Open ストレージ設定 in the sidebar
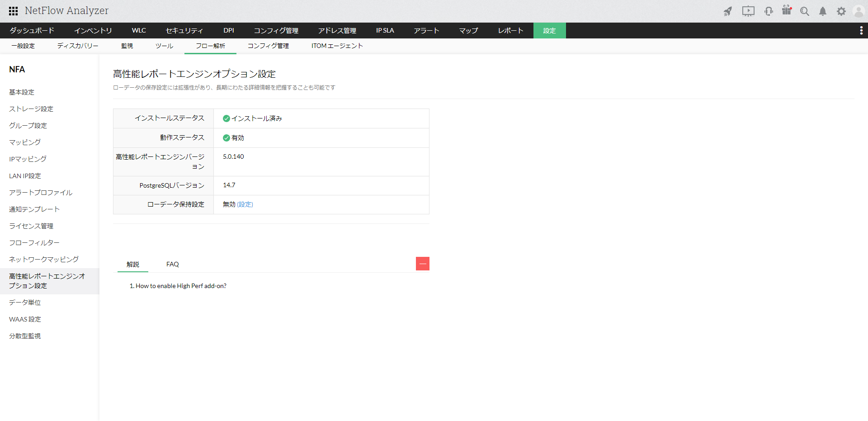The height and width of the screenshot is (421, 868). pyautogui.click(x=31, y=109)
